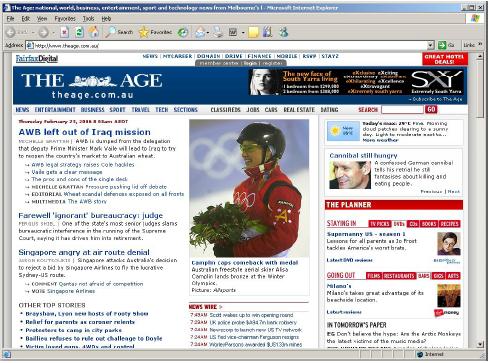This screenshot has width=489, height=363.
Task: Open the Edit menu
Action: tap(26, 19)
